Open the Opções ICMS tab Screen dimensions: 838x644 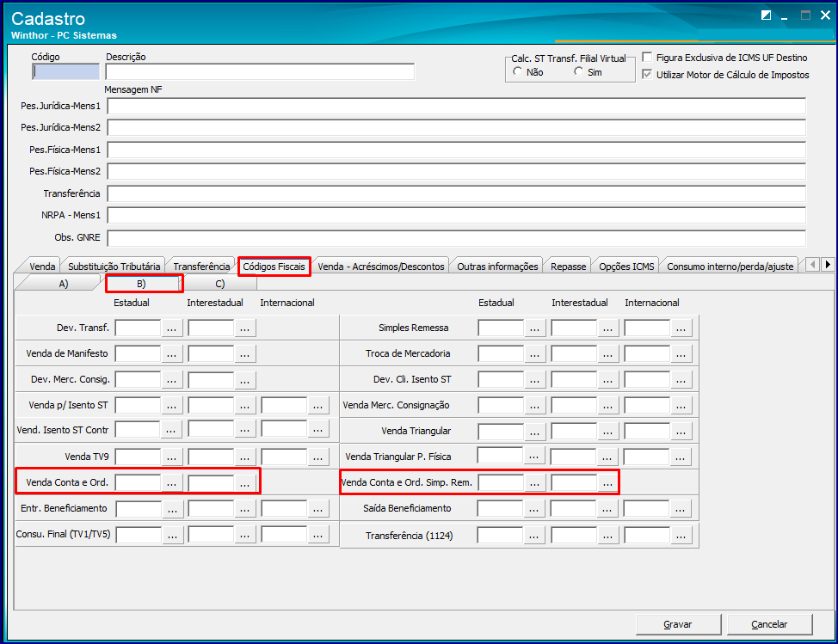tap(626, 266)
